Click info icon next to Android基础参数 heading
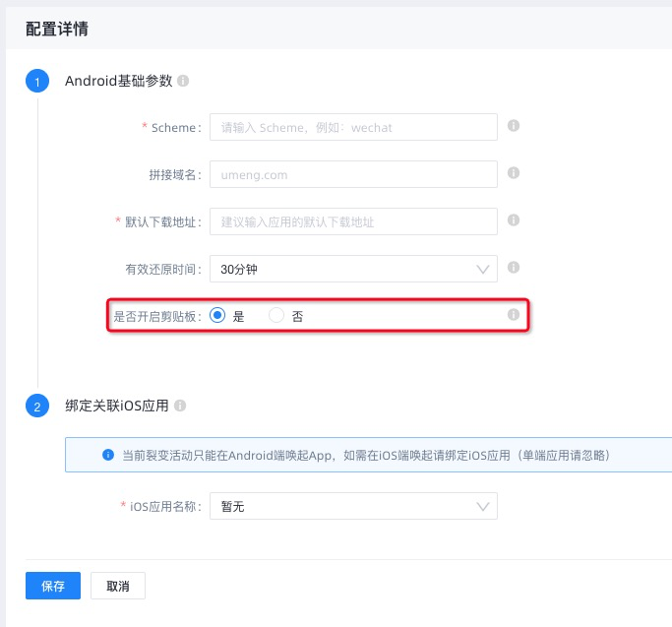Image resolution: width=672 pixels, height=627 pixels. pyautogui.click(x=183, y=81)
